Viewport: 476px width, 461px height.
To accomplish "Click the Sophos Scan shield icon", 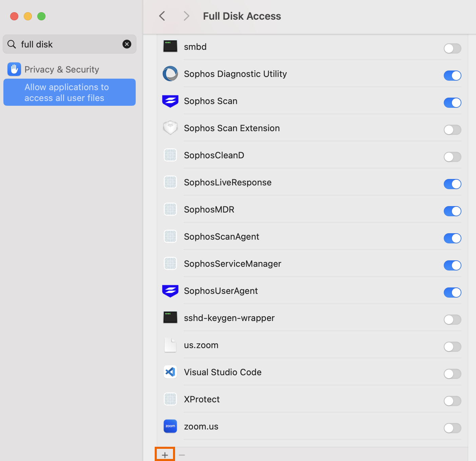I will point(170,101).
